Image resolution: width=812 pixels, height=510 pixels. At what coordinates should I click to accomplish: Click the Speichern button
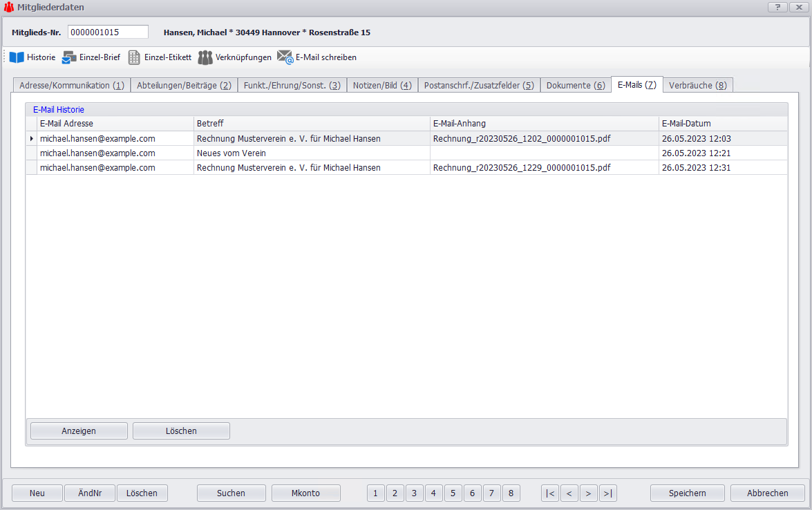coord(687,493)
